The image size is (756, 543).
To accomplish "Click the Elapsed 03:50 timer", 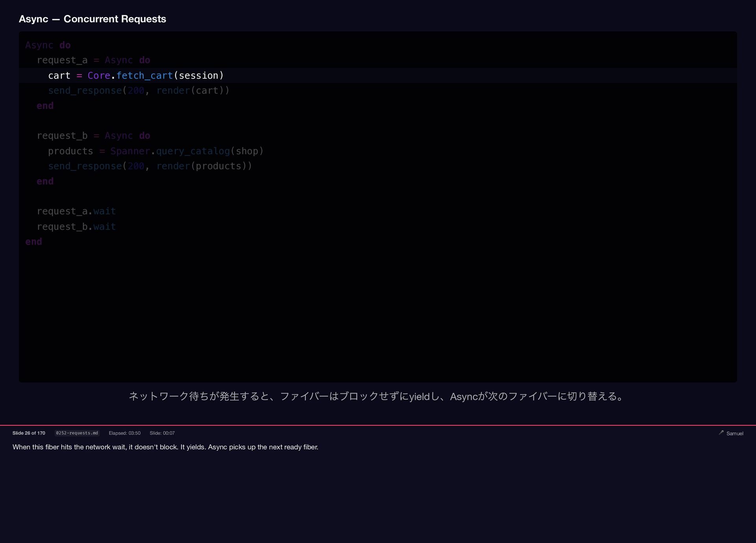I will (124, 433).
